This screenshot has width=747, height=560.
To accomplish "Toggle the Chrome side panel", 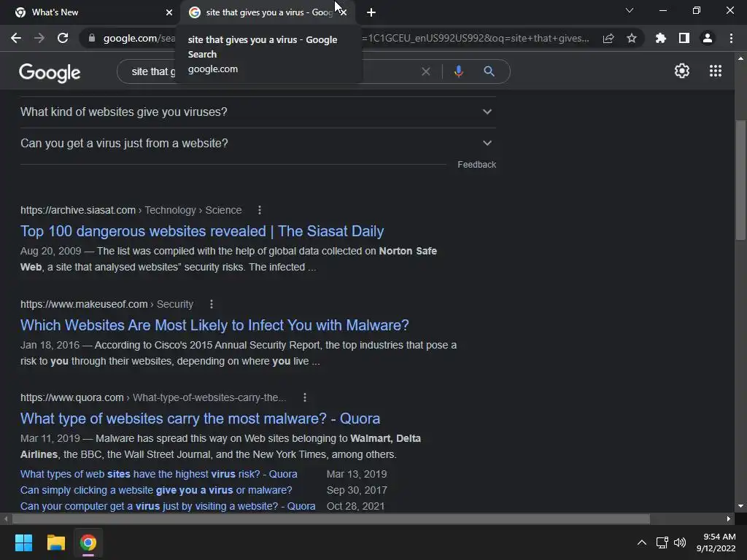I will coord(684,38).
